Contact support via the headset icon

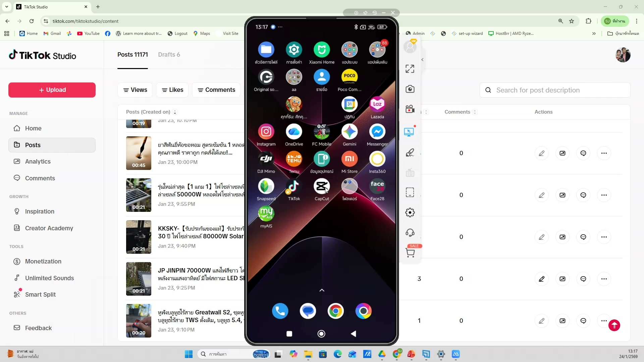click(410, 232)
